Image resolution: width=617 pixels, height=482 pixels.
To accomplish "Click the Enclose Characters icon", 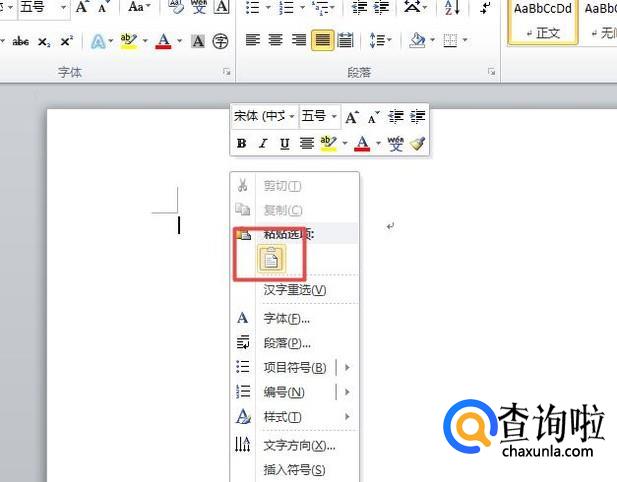I will [220, 41].
